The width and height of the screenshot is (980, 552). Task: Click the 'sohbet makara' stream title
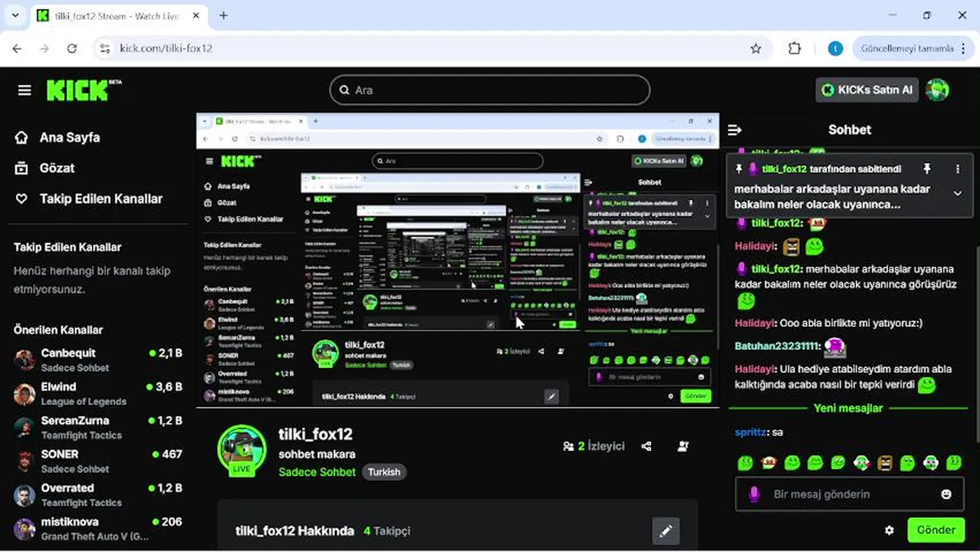[317, 455]
